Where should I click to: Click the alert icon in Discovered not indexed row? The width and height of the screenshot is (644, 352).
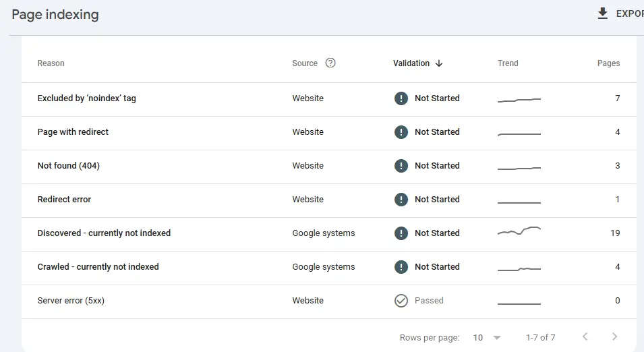(401, 233)
